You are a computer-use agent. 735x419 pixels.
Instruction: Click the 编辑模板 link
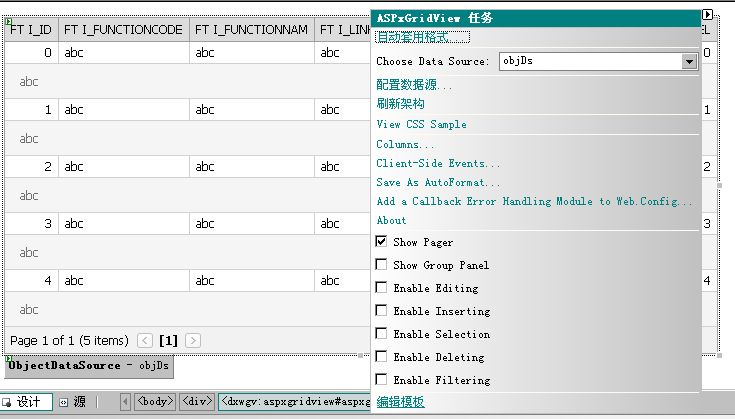(400, 402)
